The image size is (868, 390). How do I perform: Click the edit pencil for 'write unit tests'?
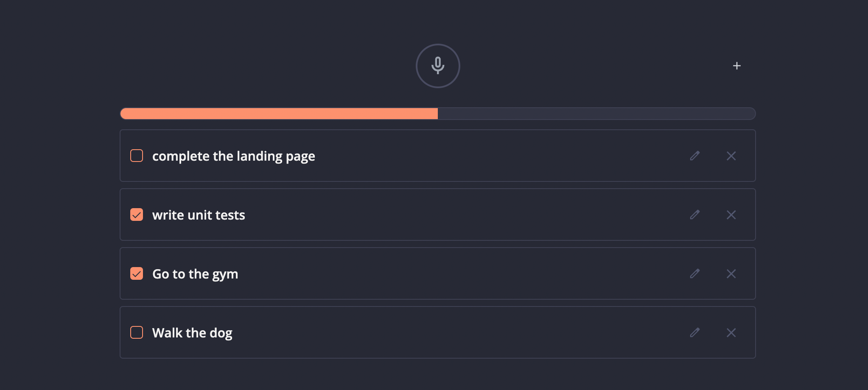pos(695,215)
